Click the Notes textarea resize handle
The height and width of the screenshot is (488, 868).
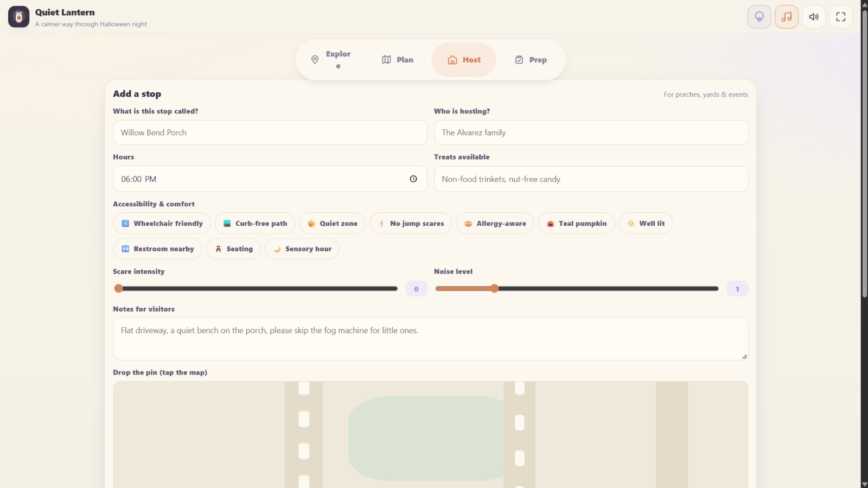coord(744,357)
